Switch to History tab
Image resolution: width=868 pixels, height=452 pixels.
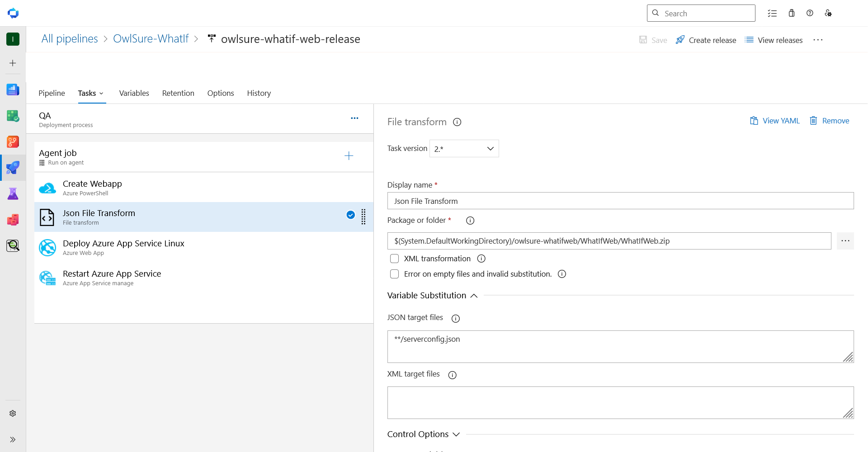(259, 93)
